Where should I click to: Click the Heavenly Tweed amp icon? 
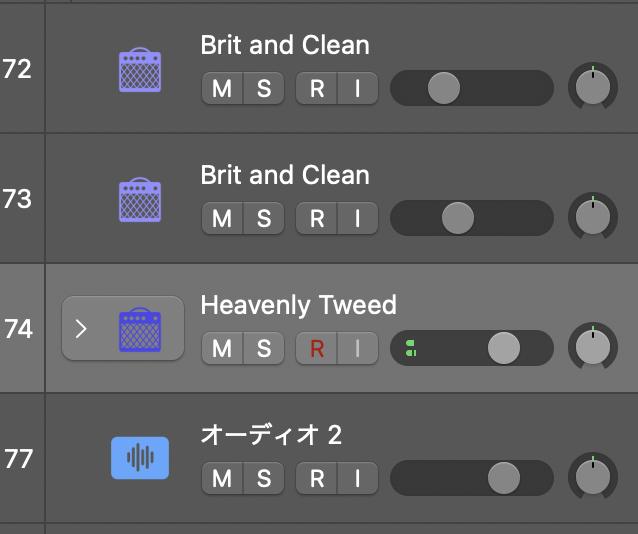click(x=139, y=329)
